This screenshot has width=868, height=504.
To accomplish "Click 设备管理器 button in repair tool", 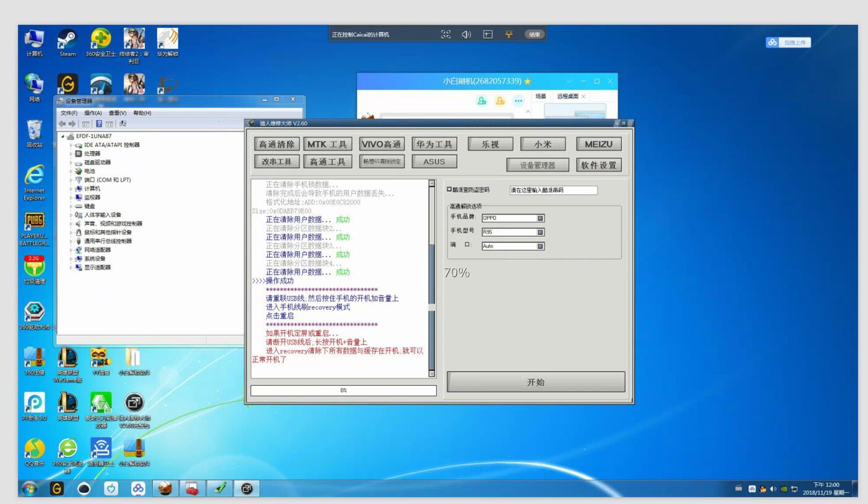I will (x=538, y=165).
